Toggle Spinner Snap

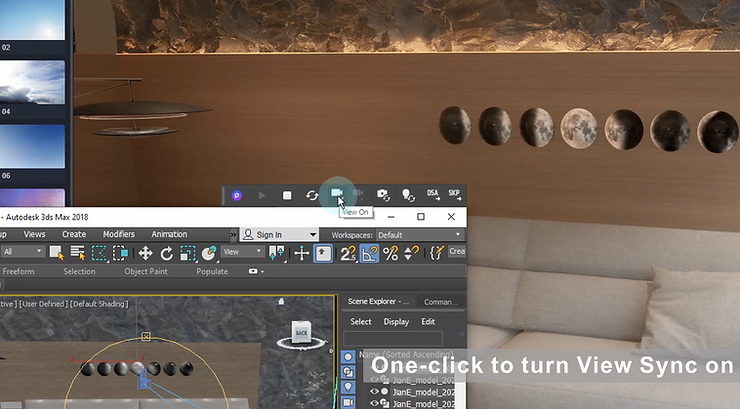(412, 253)
